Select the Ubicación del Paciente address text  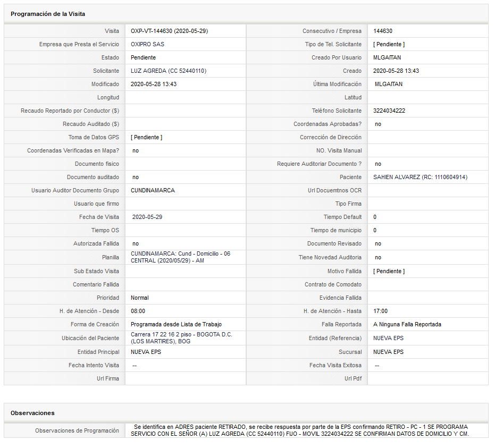click(181, 338)
